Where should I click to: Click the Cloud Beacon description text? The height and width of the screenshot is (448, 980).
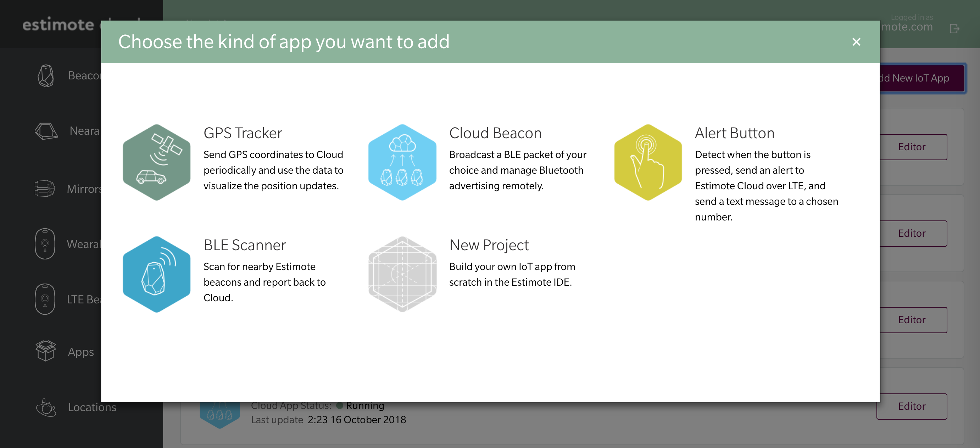[518, 170]
